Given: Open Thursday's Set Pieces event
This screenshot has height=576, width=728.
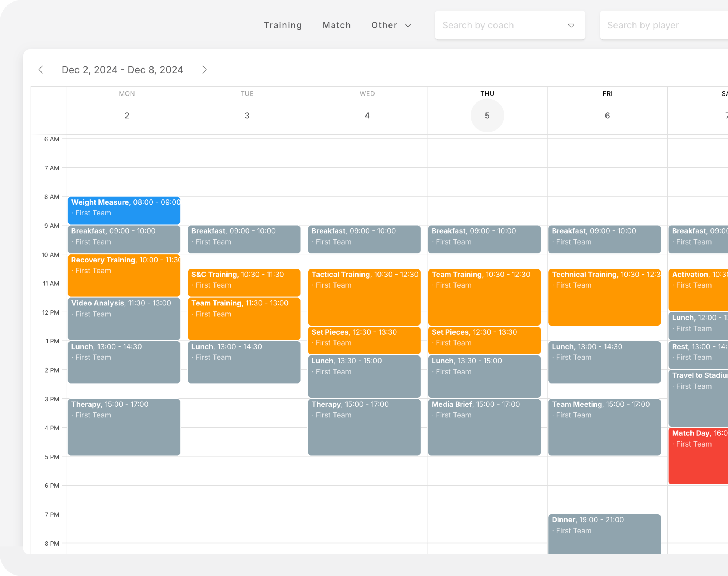Looking at the screenshot, I should (484, 340).
